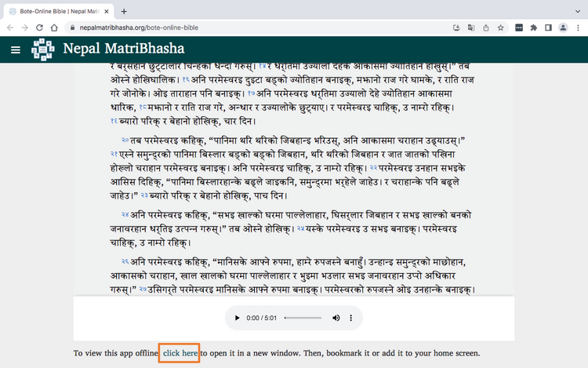
Task: Reload the current page
Action: tap(38, 27)
